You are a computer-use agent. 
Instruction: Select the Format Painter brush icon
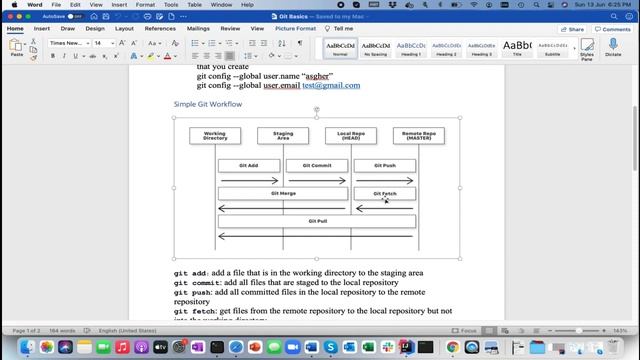click(33, 58)
